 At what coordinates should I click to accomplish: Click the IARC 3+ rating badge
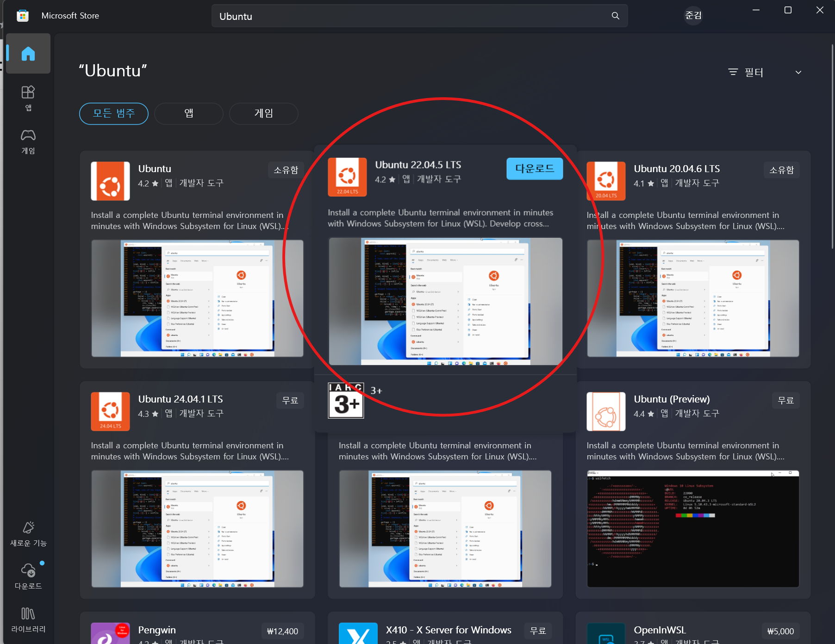[346, 401]
